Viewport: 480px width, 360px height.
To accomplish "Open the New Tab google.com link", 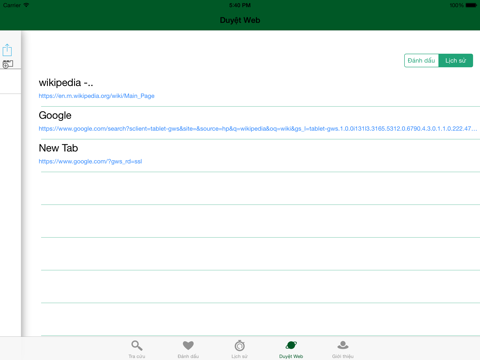I will pos(90,161).
